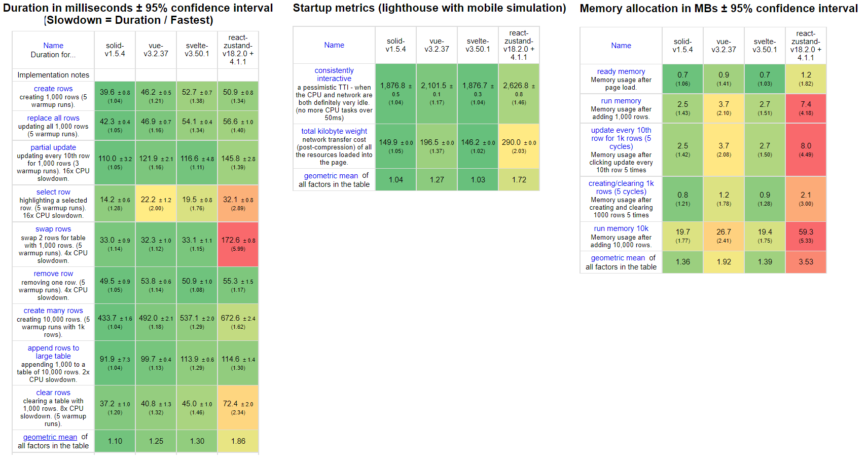Click the 'run memory' link
The height and width of the screenshot is (464, 868).
click(621, 101)
